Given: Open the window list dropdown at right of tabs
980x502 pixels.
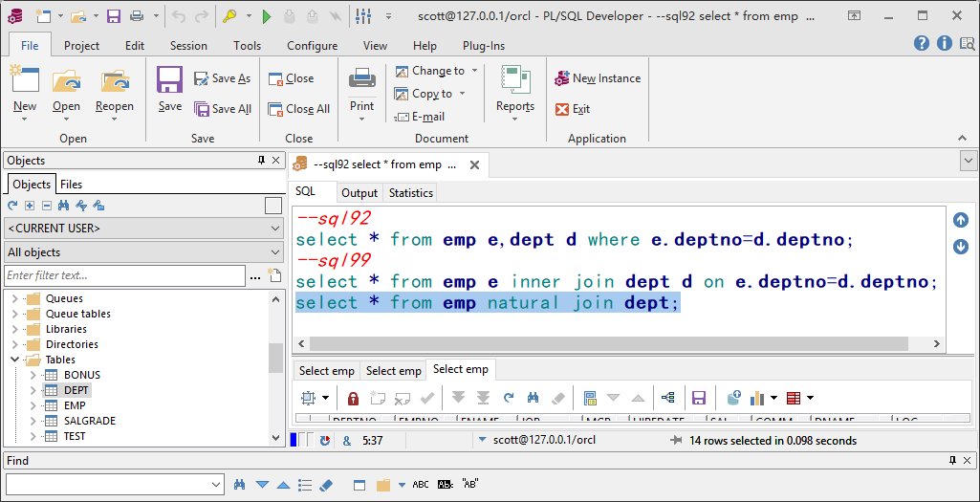Looking at the screenshot, I should pos(969,161).
